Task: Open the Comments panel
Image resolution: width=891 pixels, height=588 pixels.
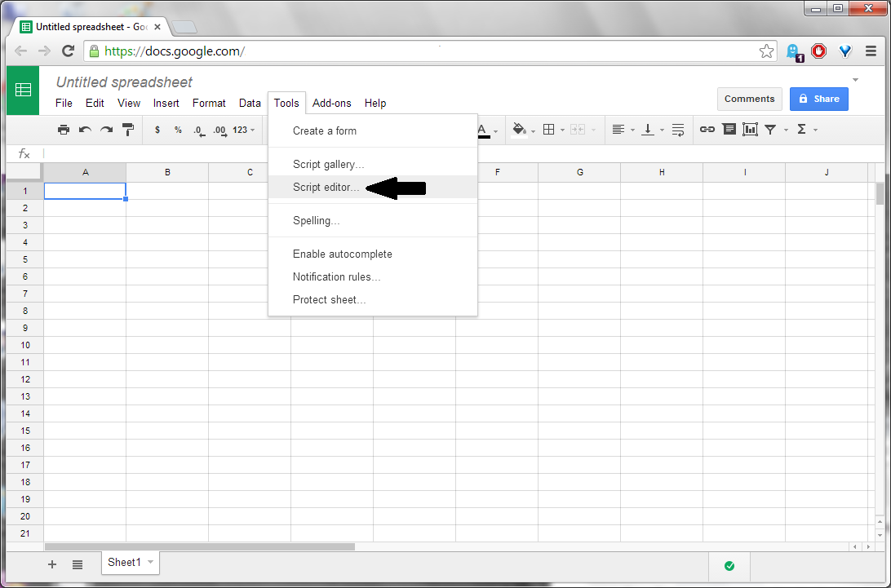Action: pos(749,98)
